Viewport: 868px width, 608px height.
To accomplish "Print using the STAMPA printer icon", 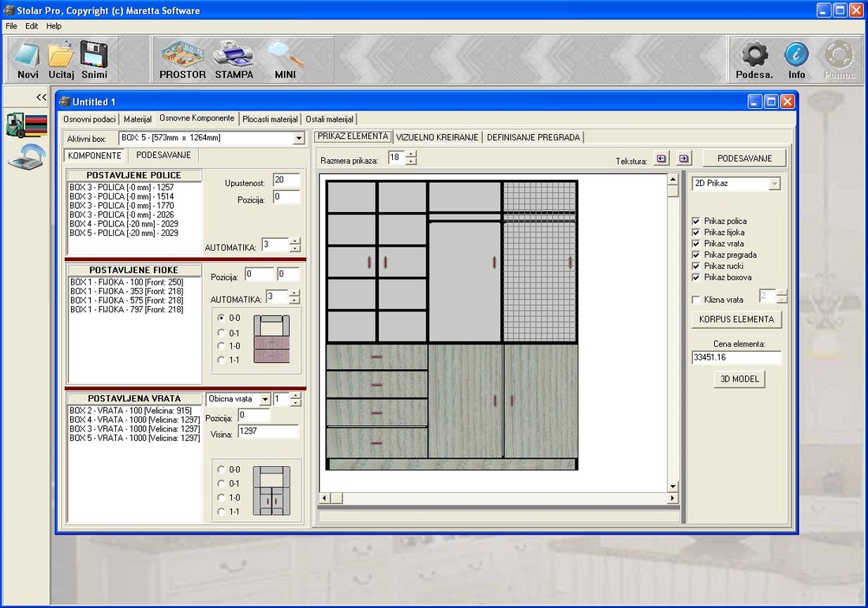I will (x=234, y=60).
